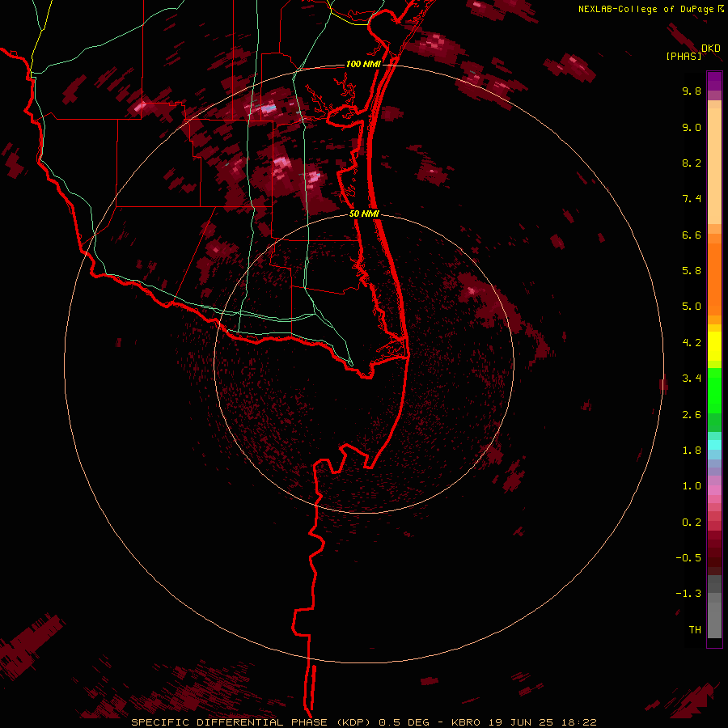
Task: Click the 5.8 value on the scale
Action: click(692, 271)
